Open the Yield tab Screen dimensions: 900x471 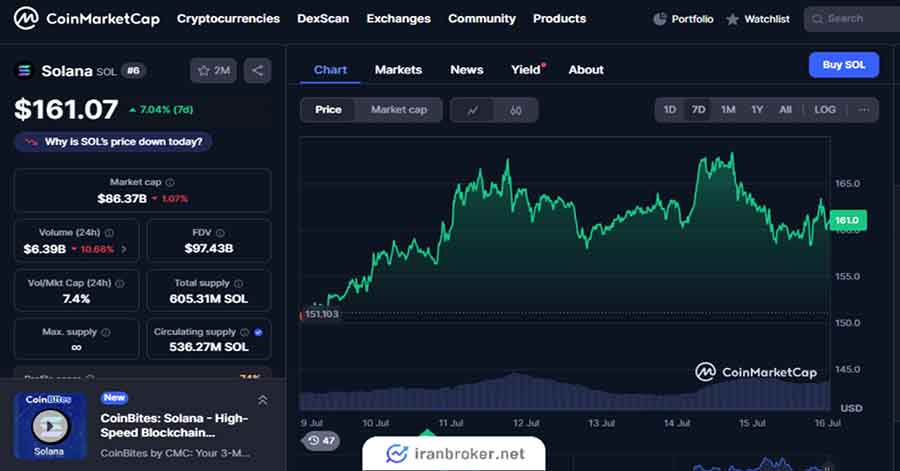pyautogui.click(x=527, y=70)
